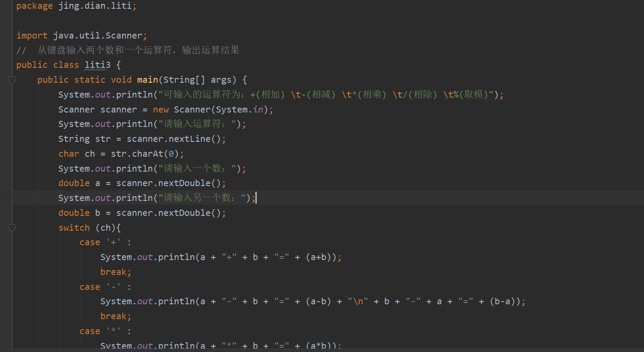The image size is (644, 352).
Task: Click 'break;' under the case '-' println
Action: [116, 317]
